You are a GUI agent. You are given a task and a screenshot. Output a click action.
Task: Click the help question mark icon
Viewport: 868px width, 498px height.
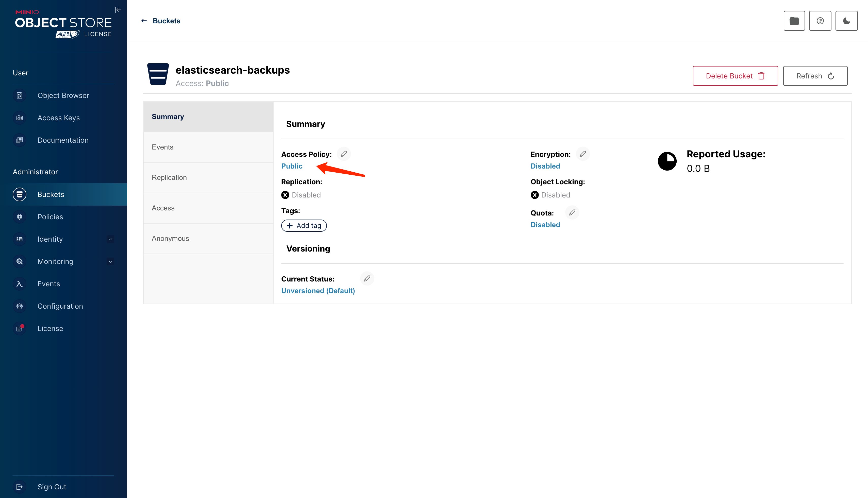[x=820, y=21]
